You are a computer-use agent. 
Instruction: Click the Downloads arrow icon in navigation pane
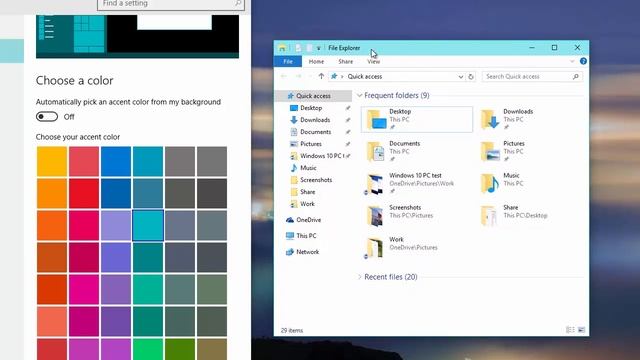(293, 120)
